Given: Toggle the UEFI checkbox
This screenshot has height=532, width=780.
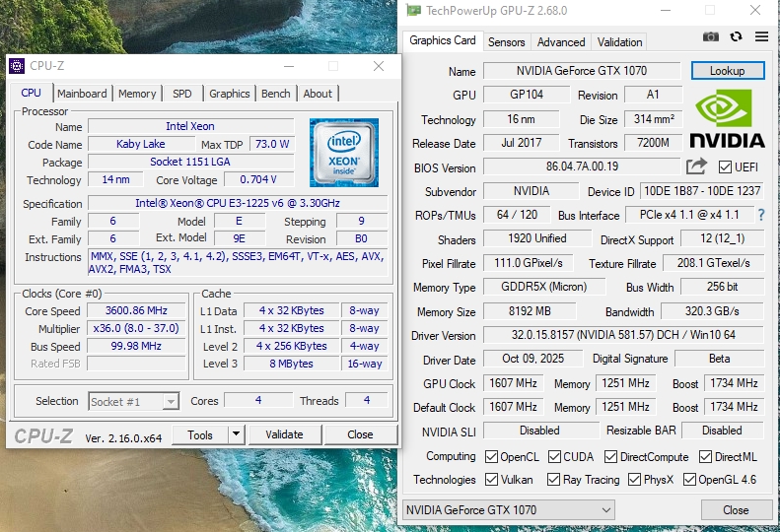Looking at the screenshot, I should (x=726, y=167).
